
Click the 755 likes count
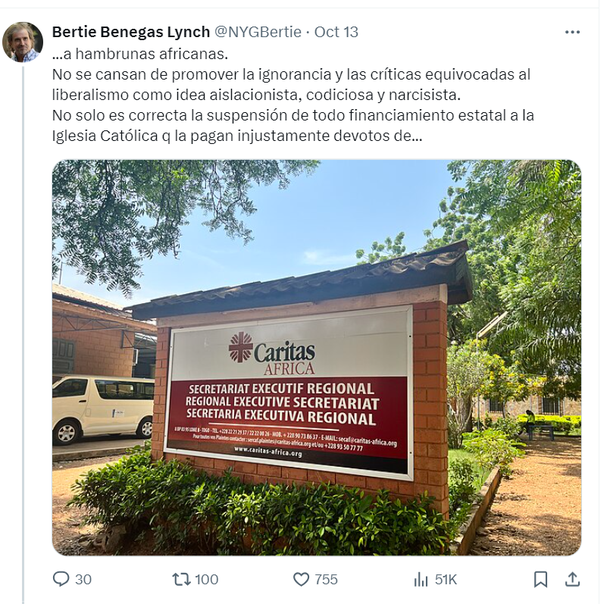click(326, 579)
